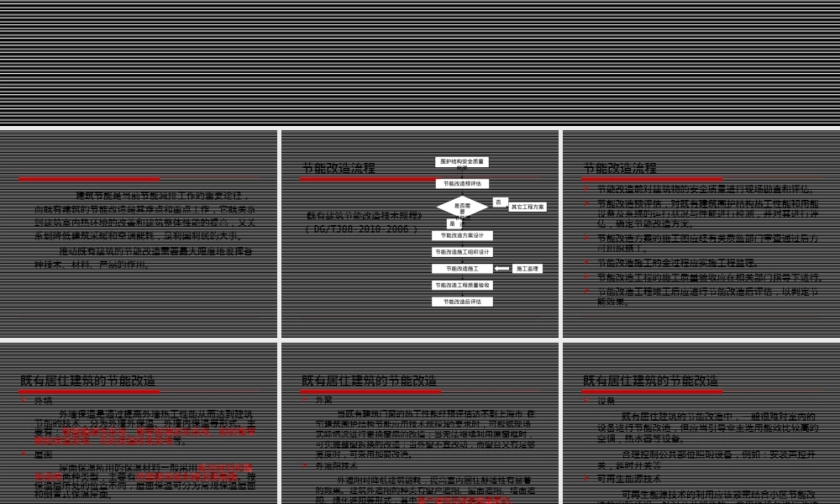
Task: Click the 外遮阳技术 bullet heading
Action: [337, 466]
